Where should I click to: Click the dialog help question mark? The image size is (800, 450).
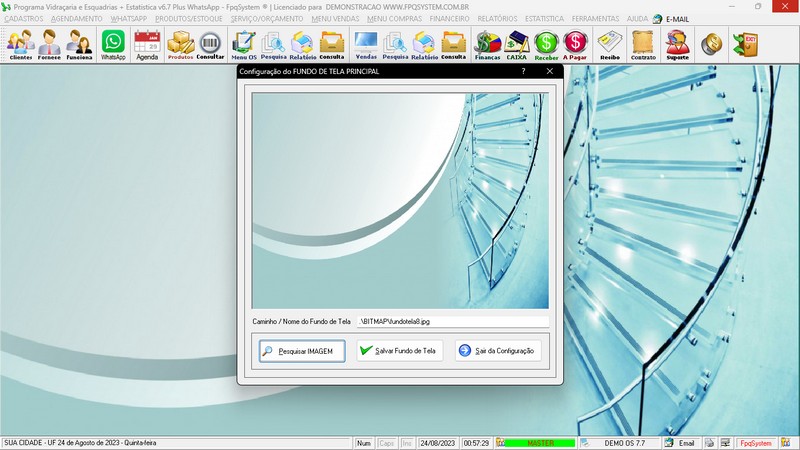point(523,72)
